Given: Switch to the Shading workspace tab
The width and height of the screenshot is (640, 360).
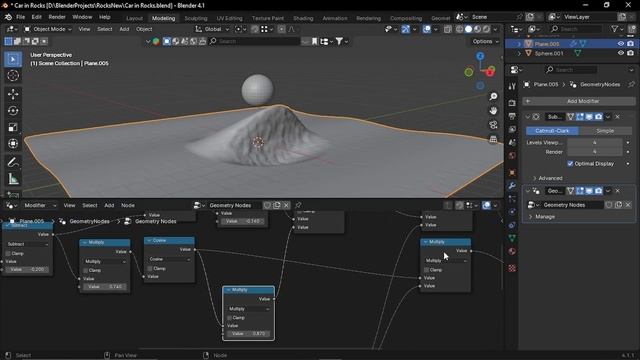Looking at the screenshot, I should pyautogui.click(x=303, y=18).
